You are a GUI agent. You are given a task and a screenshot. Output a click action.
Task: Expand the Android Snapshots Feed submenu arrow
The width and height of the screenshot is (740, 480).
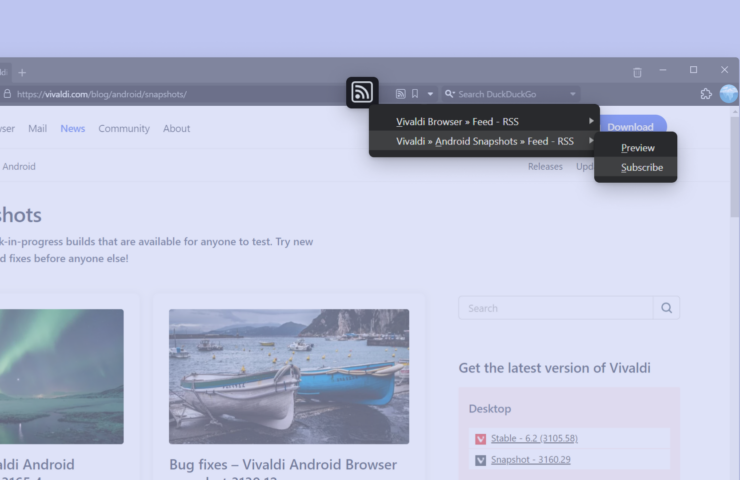tap(591, 141)
